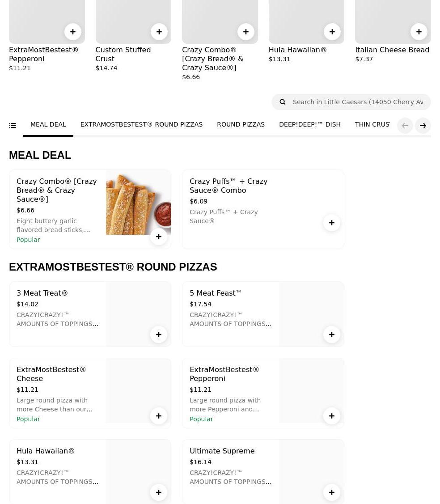Screen dimensions: 440x504
Task: Add ExtraMostBestest Pepperoni from top carousel
Action: tap(73, 32)
